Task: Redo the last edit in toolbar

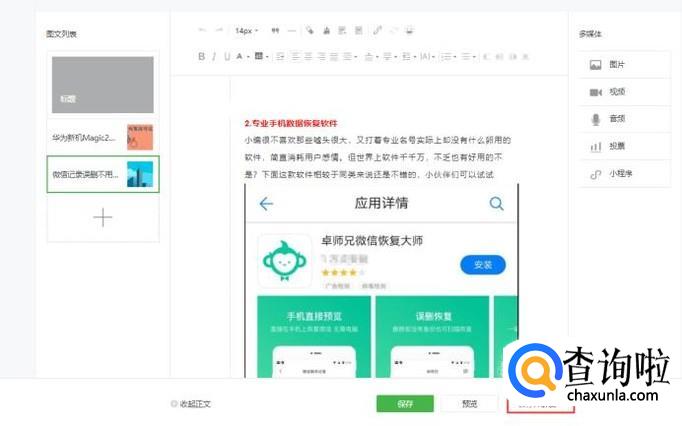Action: tap(219, 30)
